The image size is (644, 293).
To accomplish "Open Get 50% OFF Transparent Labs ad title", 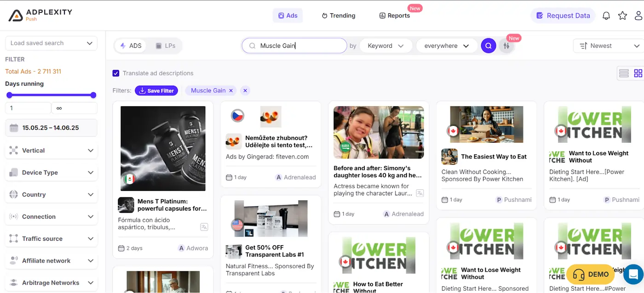I will coord(275,251).
